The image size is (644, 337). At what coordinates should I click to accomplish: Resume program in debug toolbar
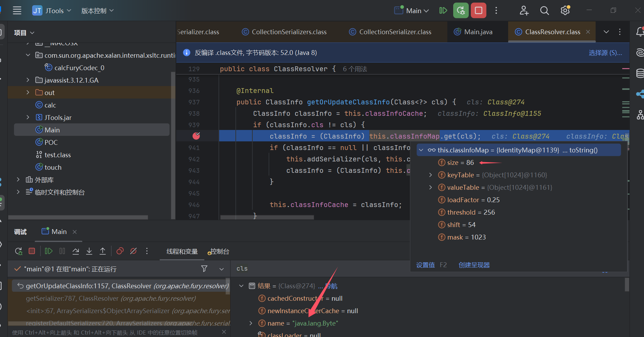pyautogui.click(x=49, y=251)
